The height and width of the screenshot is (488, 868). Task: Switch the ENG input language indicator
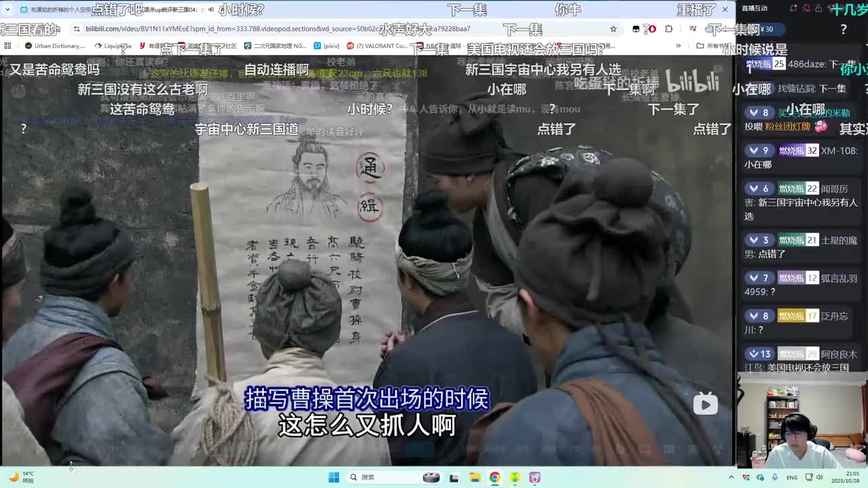tap(792, 477)
